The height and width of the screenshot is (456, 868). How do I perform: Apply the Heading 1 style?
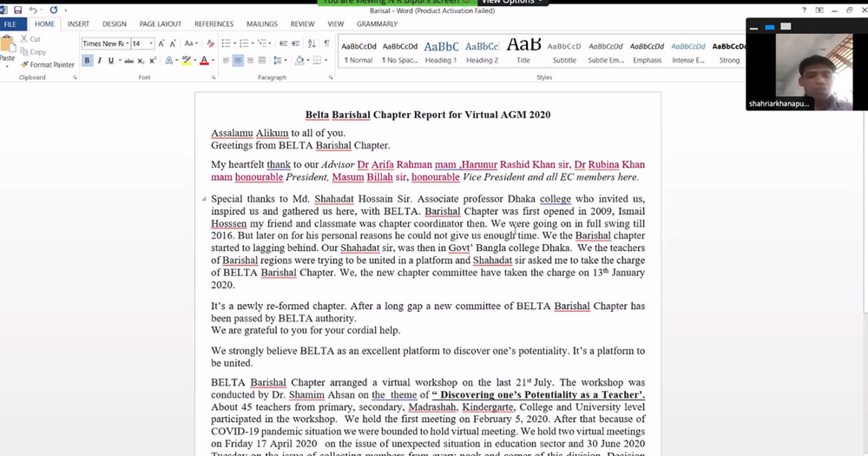pos(441,51)
